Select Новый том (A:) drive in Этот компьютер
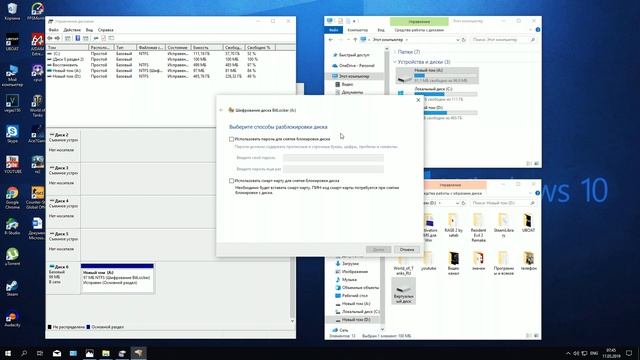This screenshot has height=360, width=640. (437, 76)
